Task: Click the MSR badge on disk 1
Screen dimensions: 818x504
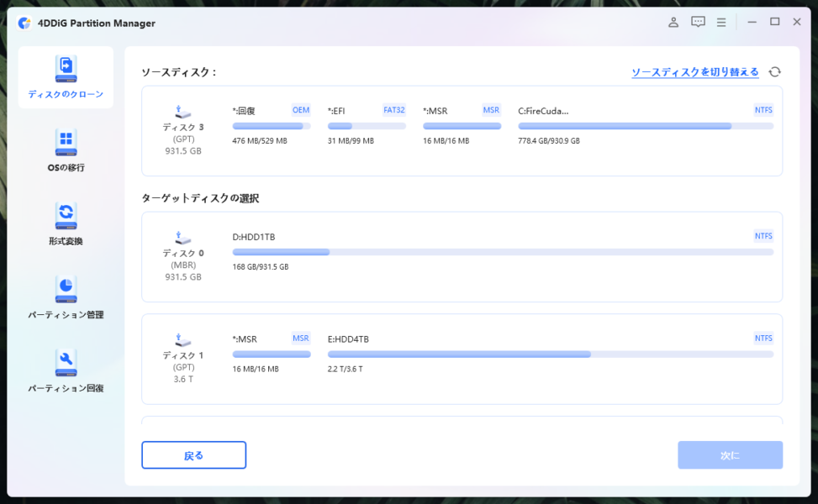Action: point(300,339)
